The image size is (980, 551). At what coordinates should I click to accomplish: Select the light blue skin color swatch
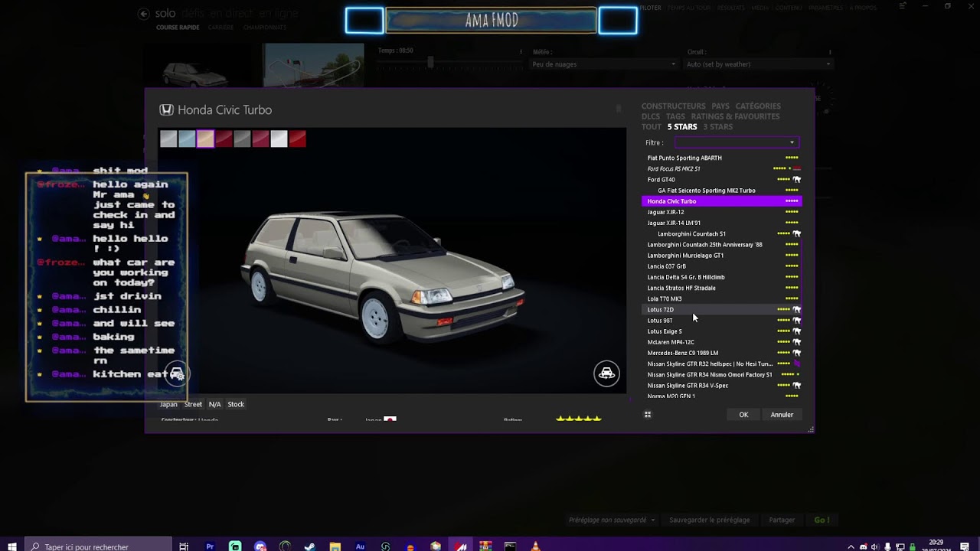[x=187, y=139]
